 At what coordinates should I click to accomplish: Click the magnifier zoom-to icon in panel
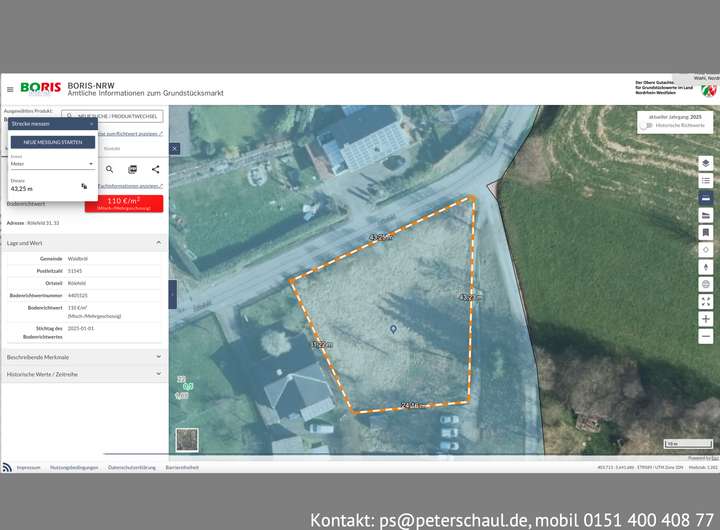[110, 170]
